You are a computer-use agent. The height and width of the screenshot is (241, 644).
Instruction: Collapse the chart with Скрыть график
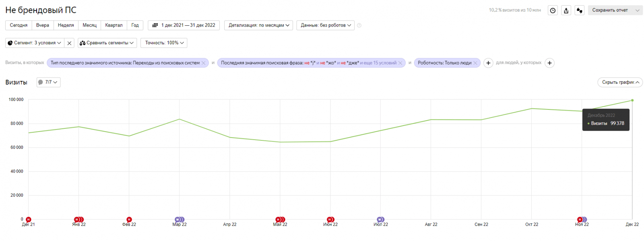click(620, 82)
